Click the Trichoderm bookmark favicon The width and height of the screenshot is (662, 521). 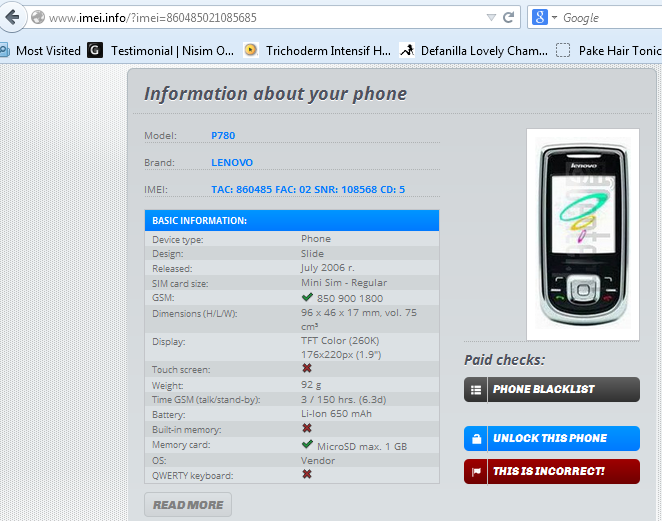click(x=251, y=50)
